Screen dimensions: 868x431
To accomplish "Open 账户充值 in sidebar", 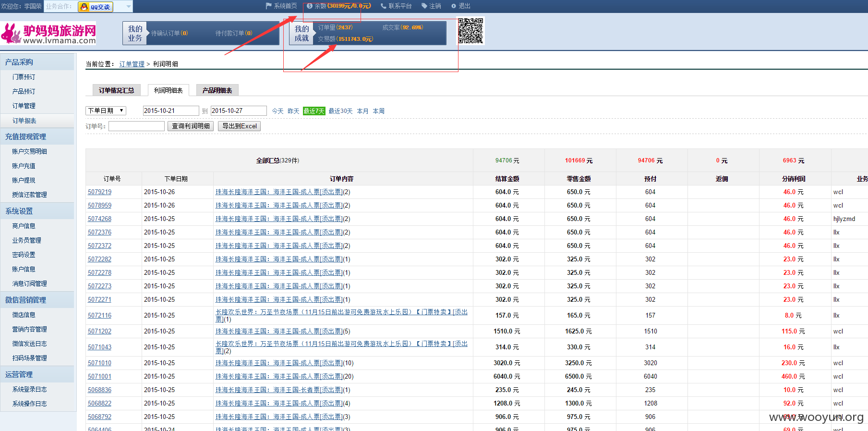I will pos(24,166).
